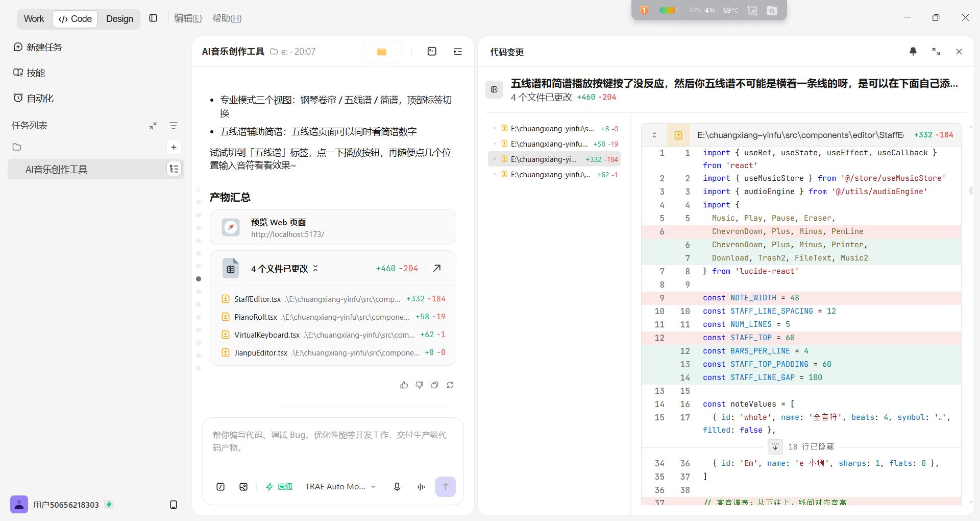Open PianoRoll.tsx in the changes list

(x=333, y=317)
